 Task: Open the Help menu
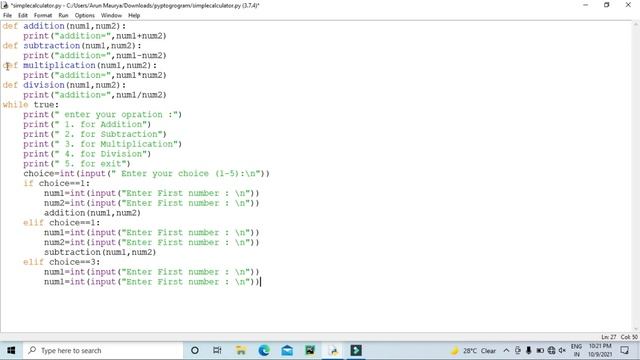point(134,15)
